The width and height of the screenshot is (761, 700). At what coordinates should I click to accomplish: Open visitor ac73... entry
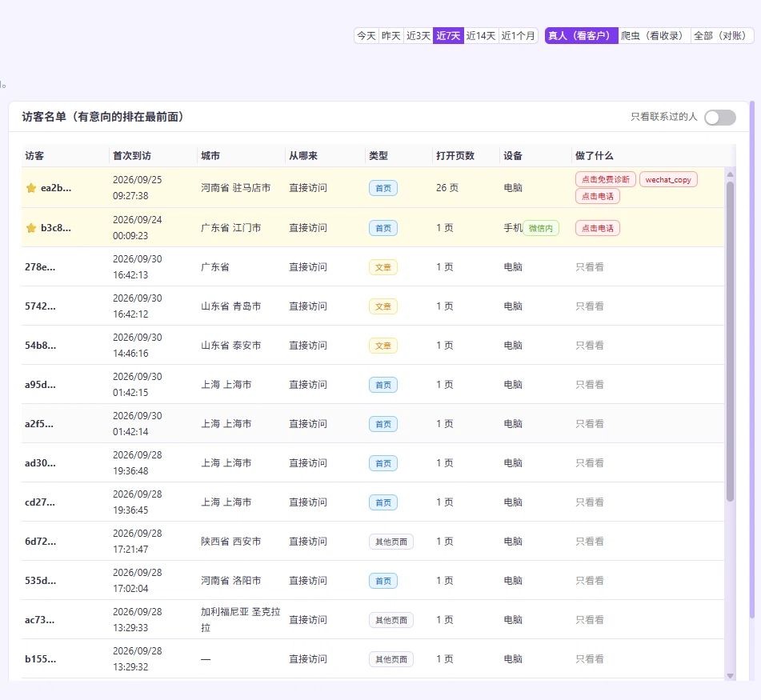pyautogui.click(x=40, y=620)
